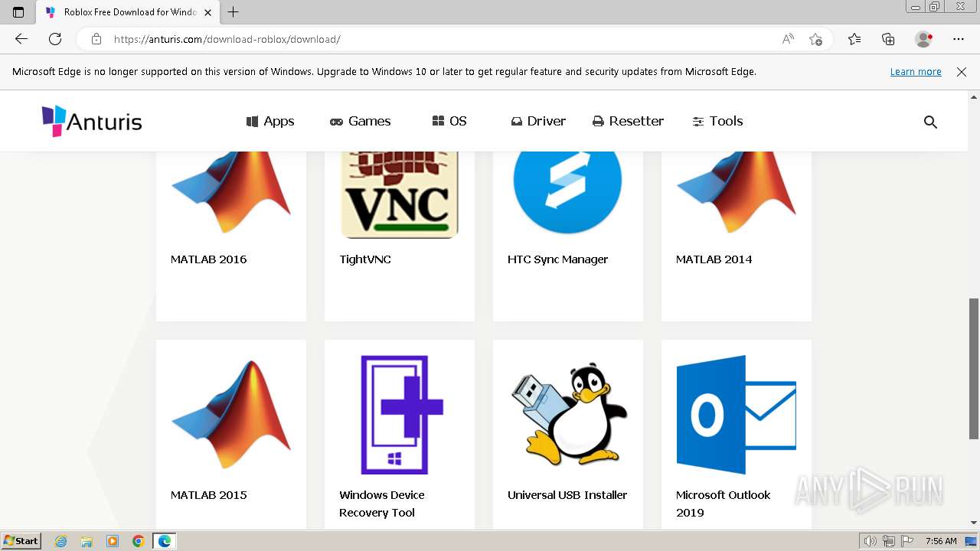980x551 pixels.
Task: Switch to the Edge taskbar button
Action: pos(165,541)
